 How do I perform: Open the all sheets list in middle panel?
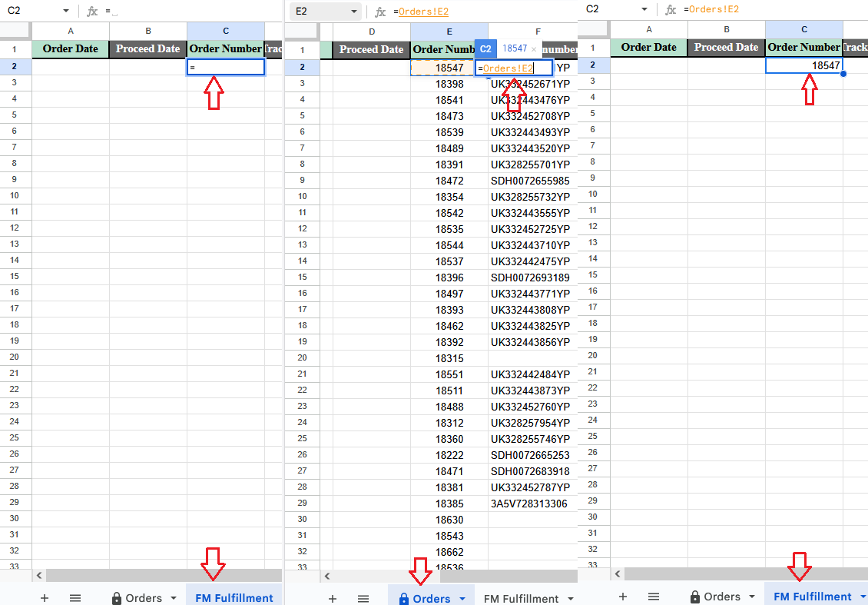[363, 599]
